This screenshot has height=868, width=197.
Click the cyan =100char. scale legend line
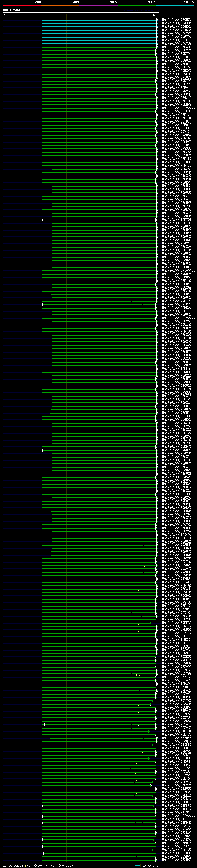pos(137,866)
